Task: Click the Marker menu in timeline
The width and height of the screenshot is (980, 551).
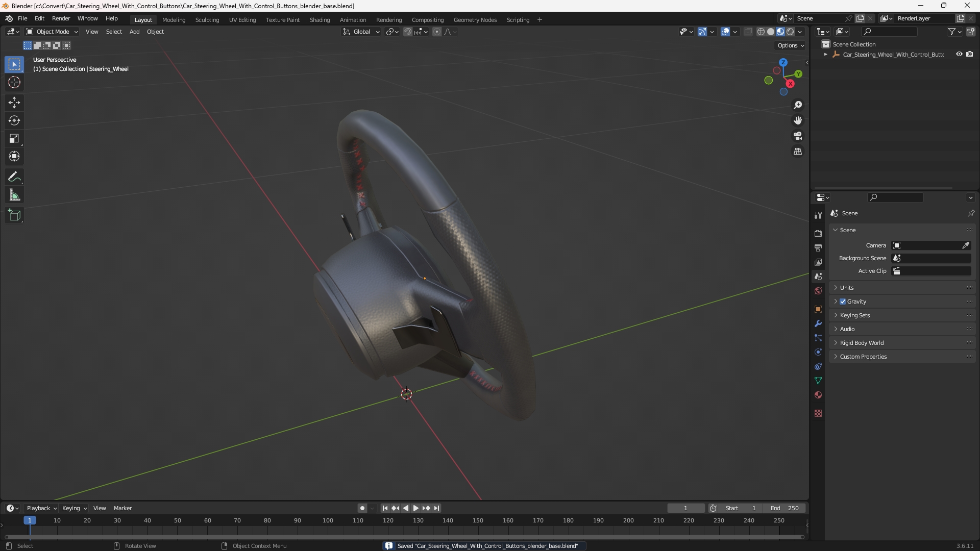Action: (x=122, y=508)
